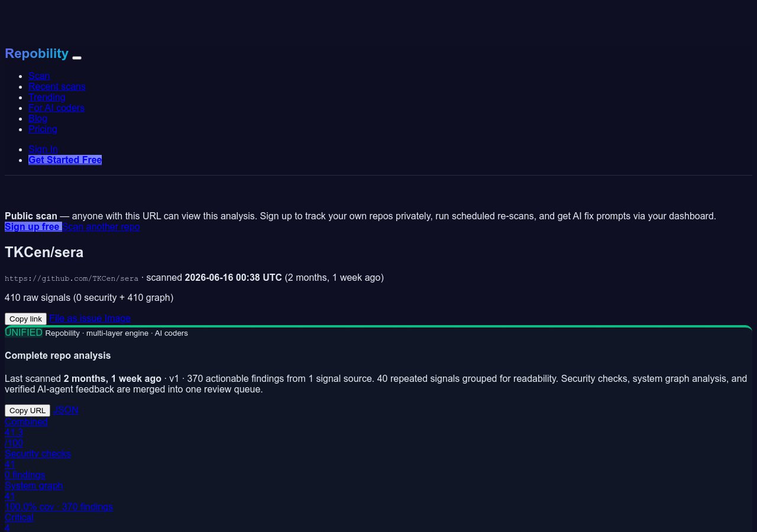
Task: Open the Combined score link
Action: pos(26,421)
